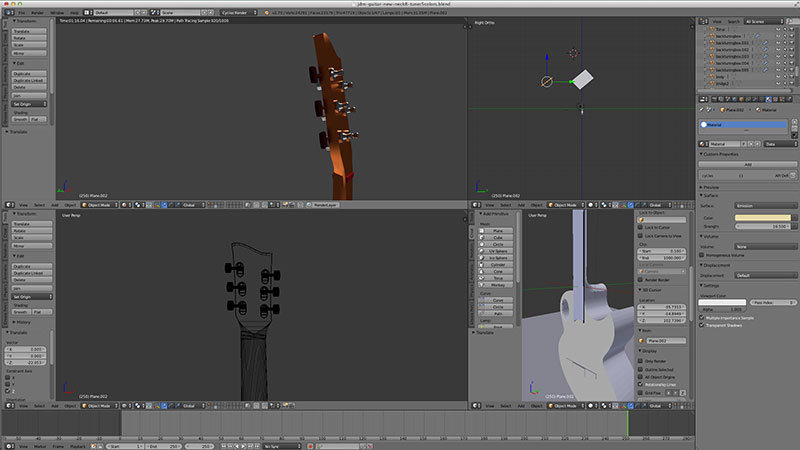Enable the Lock to Cursor checkbox
800x450 pixels.
(x=641, y=227)
